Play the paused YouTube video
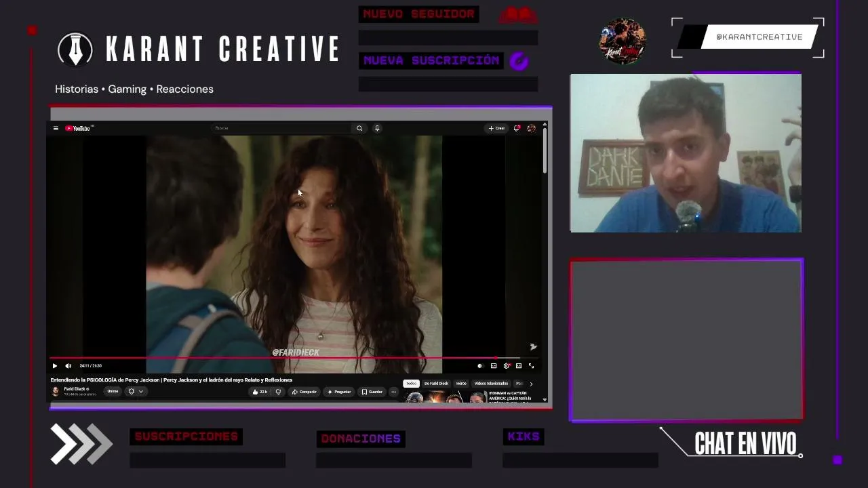Viewport: 868px width, 488px height. (x=55, y=366)
